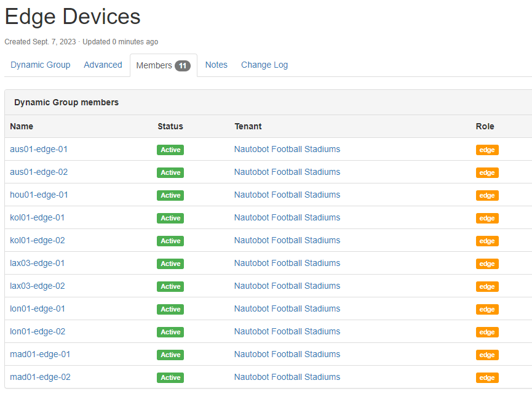The width and height of the screenshot is (532, 407).
Task: Switch to the Advanced tab
Action: click(103, 65)
